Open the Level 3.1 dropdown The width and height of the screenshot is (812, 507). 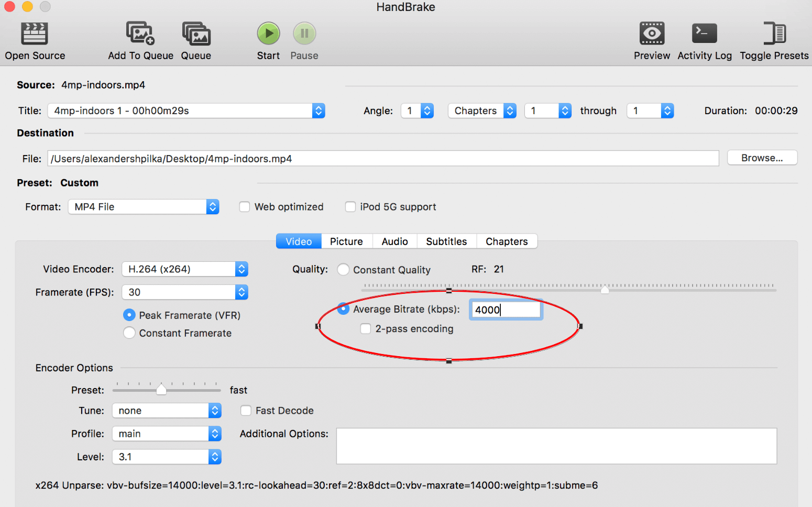(167, 457)
